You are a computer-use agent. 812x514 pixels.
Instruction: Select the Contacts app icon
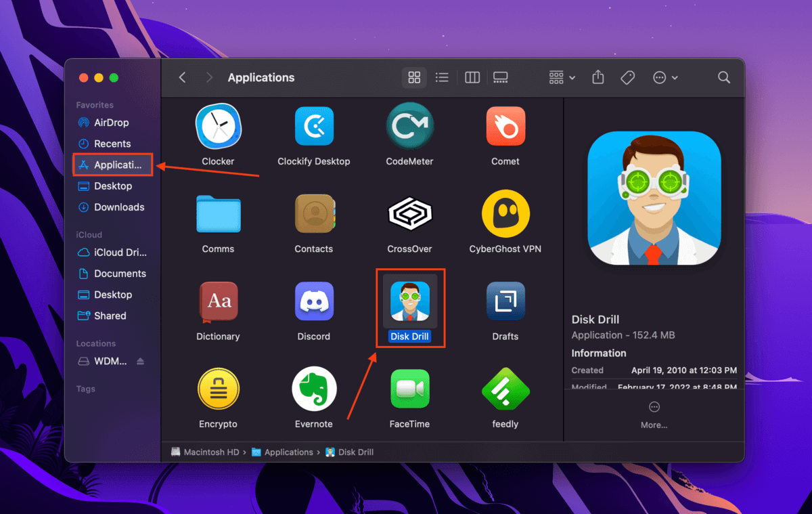[x=314, y=214]
